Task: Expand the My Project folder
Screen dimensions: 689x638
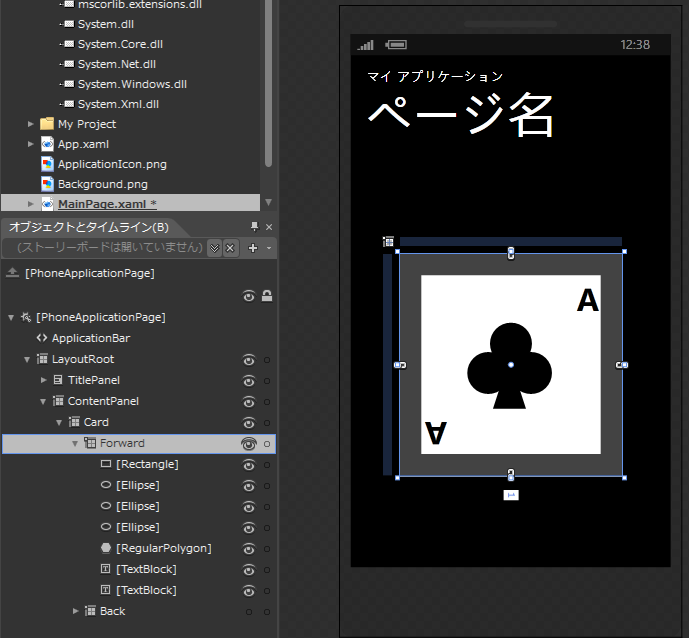Action: tap(30, 124)
